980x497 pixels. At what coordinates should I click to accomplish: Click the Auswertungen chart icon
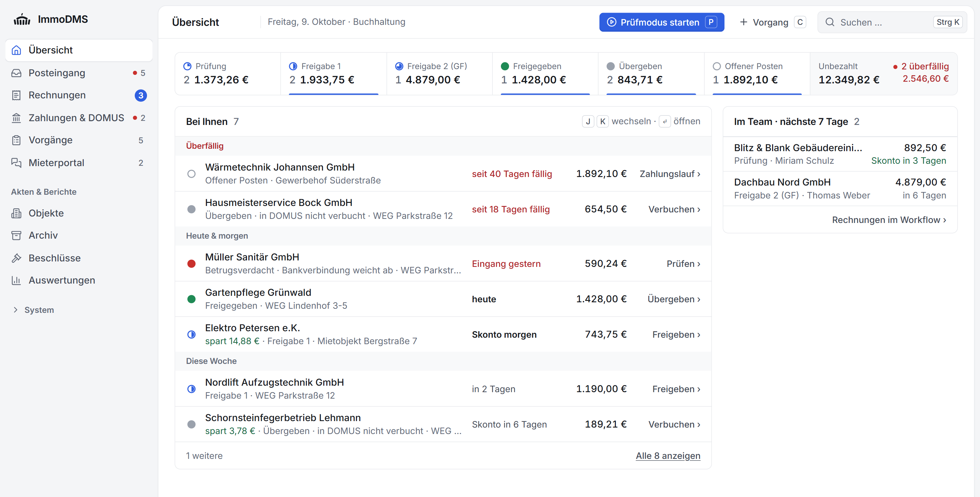pos(16,280)
